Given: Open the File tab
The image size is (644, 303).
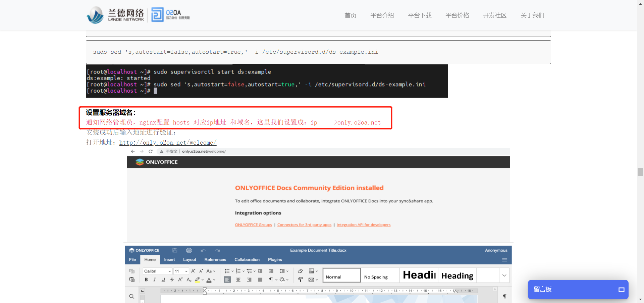Looking at the screenshot, I should click(132, 260).
